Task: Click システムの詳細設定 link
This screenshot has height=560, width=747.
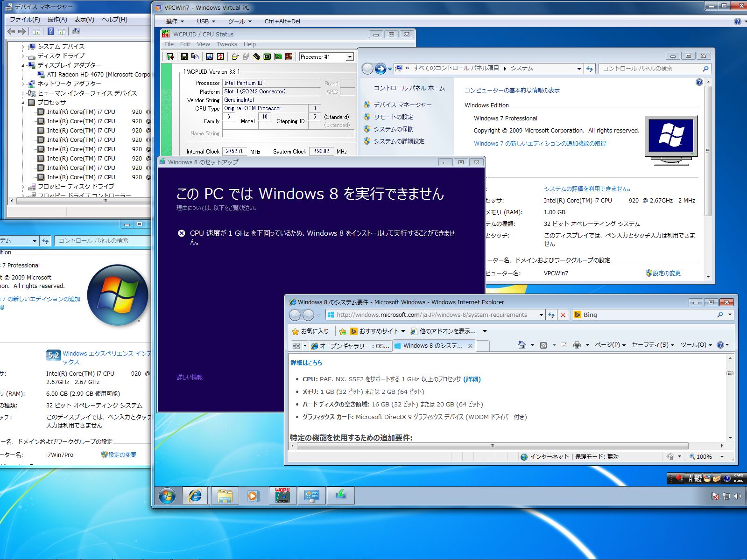Action: 399,141
